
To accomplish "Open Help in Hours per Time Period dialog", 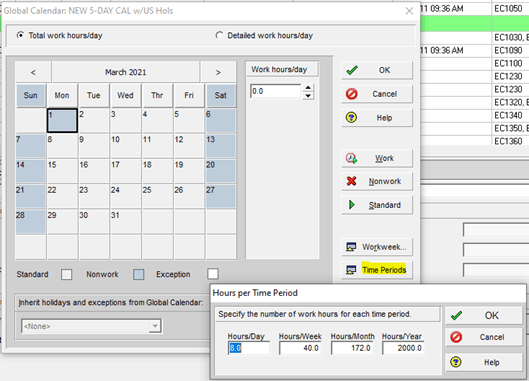I will (x=483, y=362).
